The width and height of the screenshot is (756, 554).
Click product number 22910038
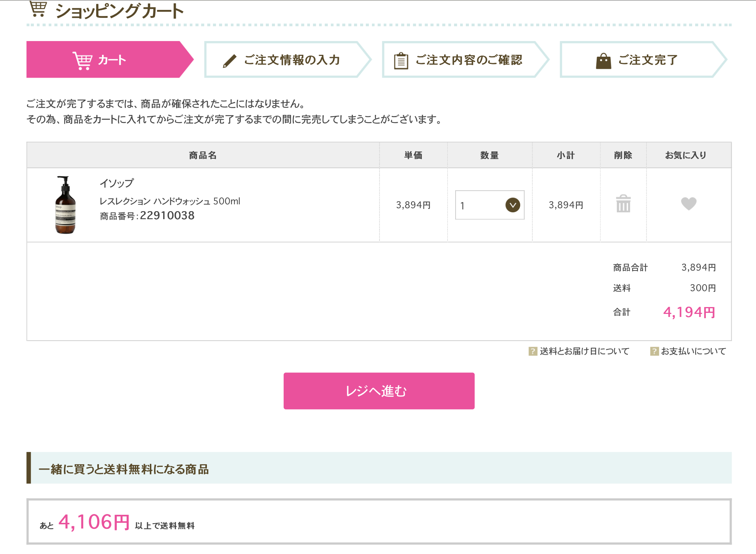click(x=167, y=216)
